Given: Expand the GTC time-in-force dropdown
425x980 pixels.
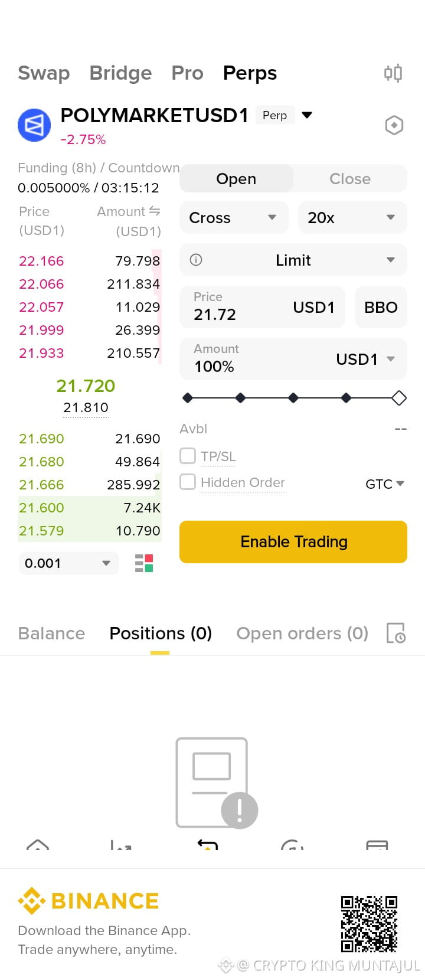Looking at the screenshot, I should (385, 484).
